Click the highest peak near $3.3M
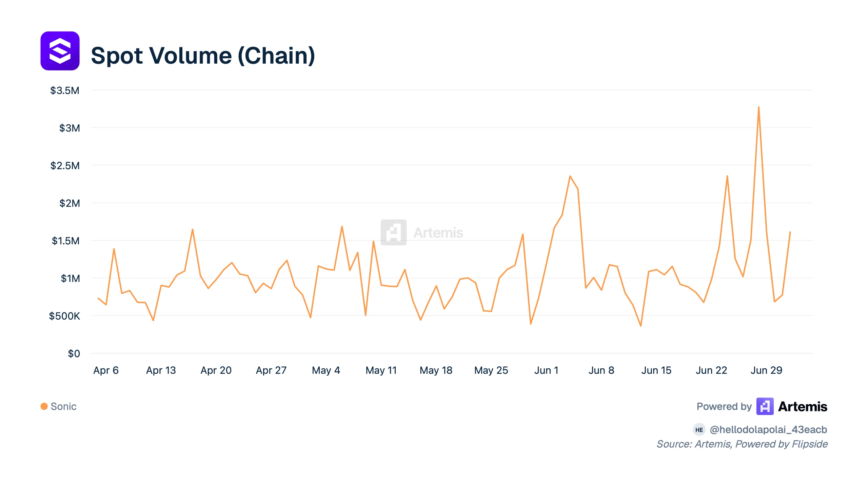Viewport: 868px width, 488px height. point(758,107)
